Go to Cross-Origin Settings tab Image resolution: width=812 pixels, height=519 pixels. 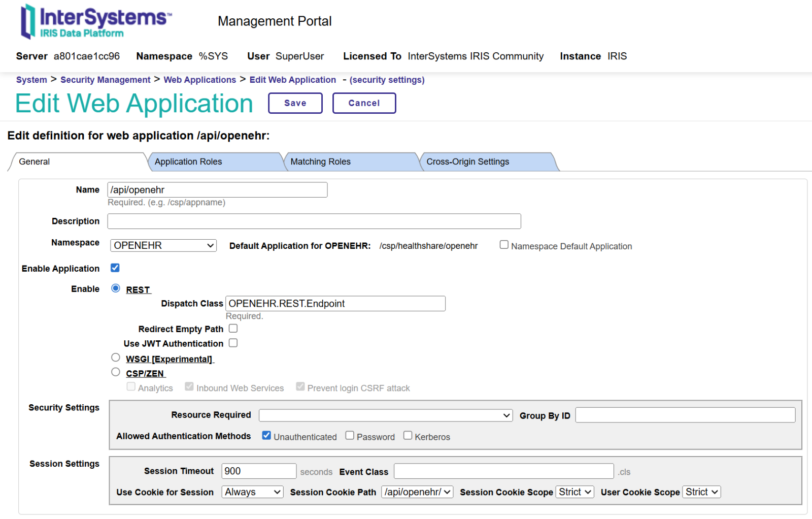467,161
